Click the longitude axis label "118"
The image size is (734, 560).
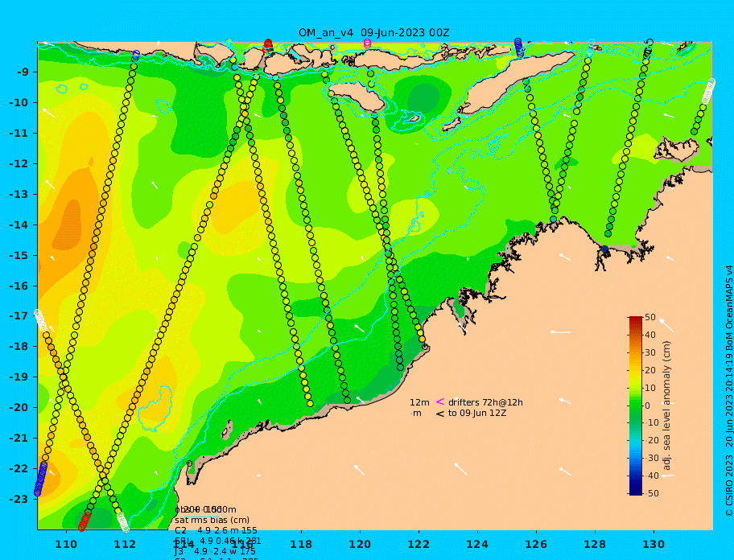[301, 544]
